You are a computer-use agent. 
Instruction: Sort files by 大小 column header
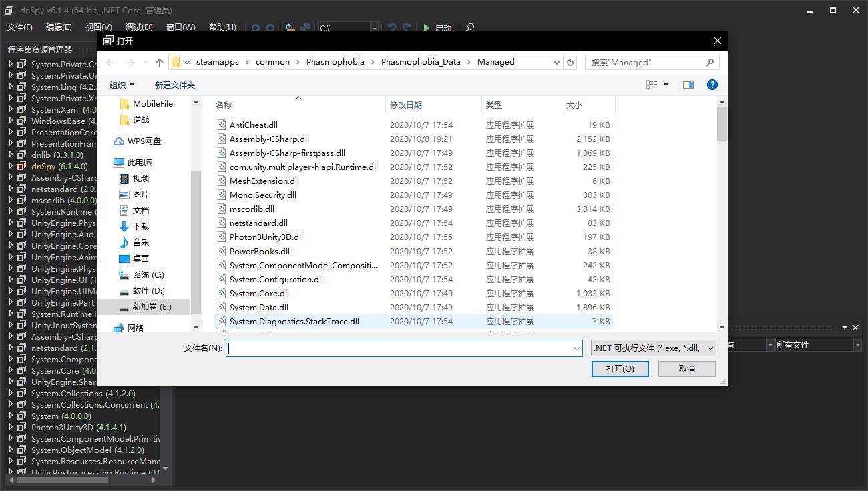coord(574,105)
